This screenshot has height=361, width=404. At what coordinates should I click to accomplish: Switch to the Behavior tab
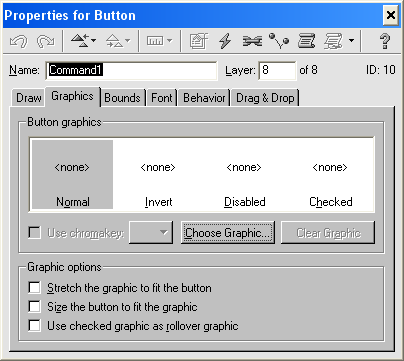pos(204,98)
